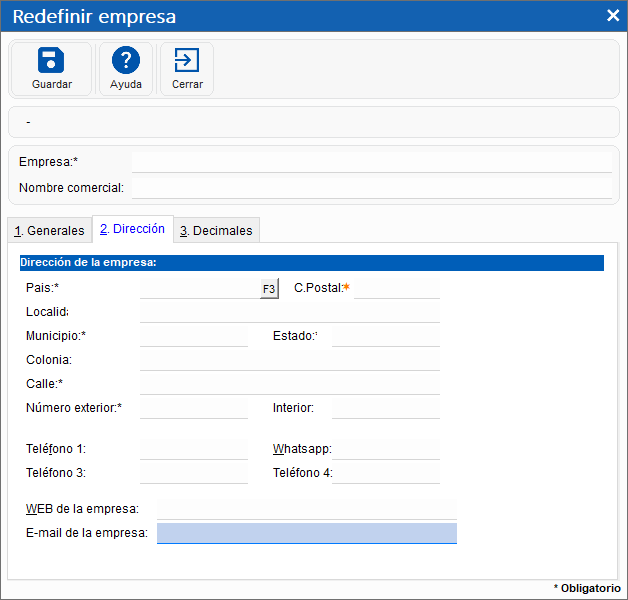The image size is (628, 600).
Task: Open the 3. Decimales tab
Action: click(x=216, y=231)
